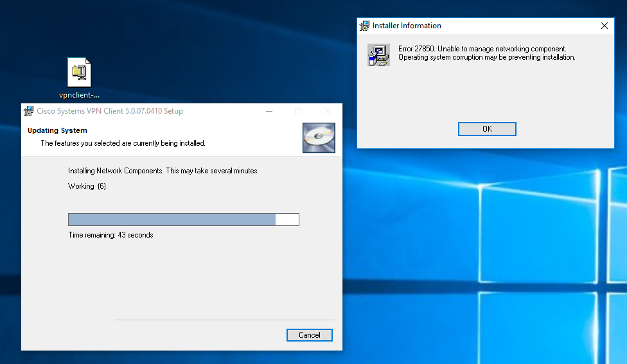The height and width of the screenshot is (364, 627).
Task: Click OK in Installer Information dialog
Action: 487,129
